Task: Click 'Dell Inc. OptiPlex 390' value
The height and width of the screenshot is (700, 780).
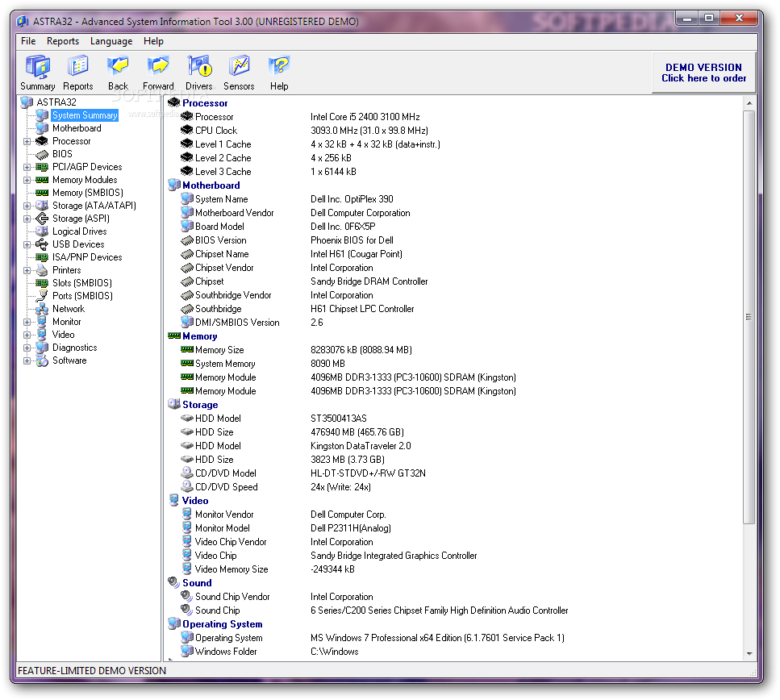Action: [352, 199]
